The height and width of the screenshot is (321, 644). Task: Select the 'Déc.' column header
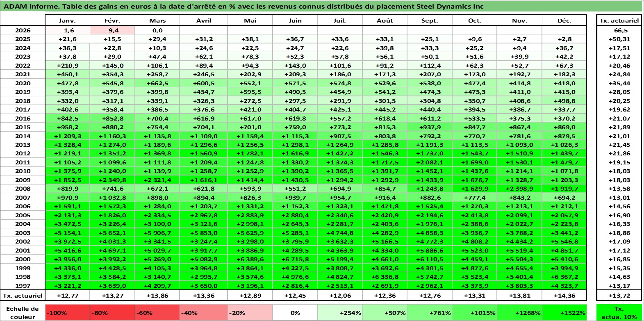564,20
